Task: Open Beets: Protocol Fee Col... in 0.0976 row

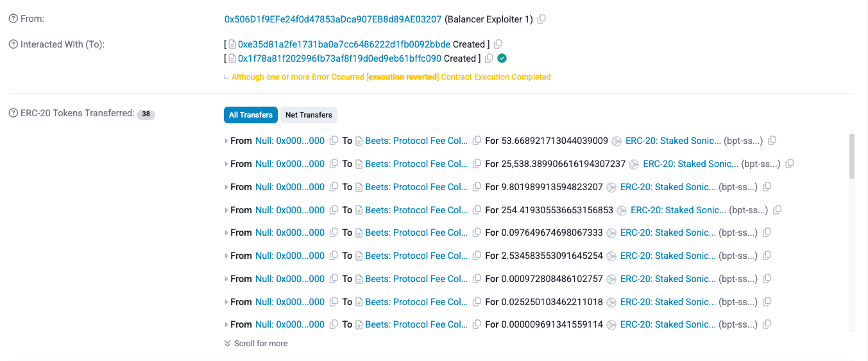Action: click(416, 233)
